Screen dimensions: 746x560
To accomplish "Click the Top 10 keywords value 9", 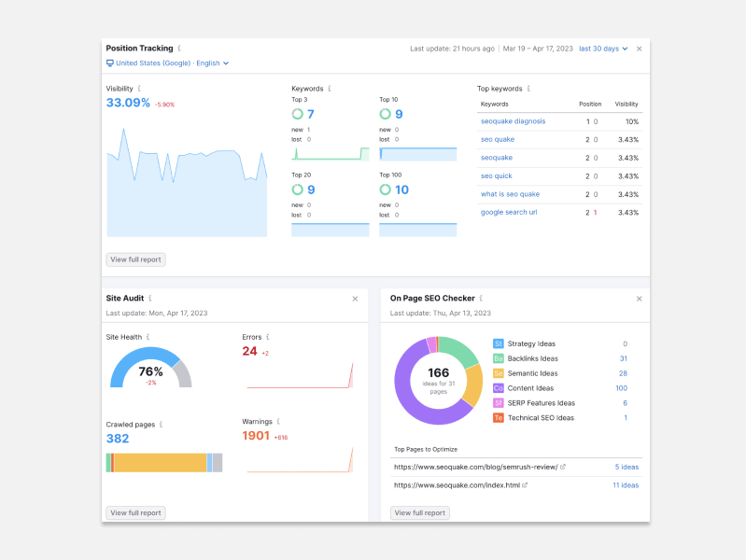I will pos(399,114).
